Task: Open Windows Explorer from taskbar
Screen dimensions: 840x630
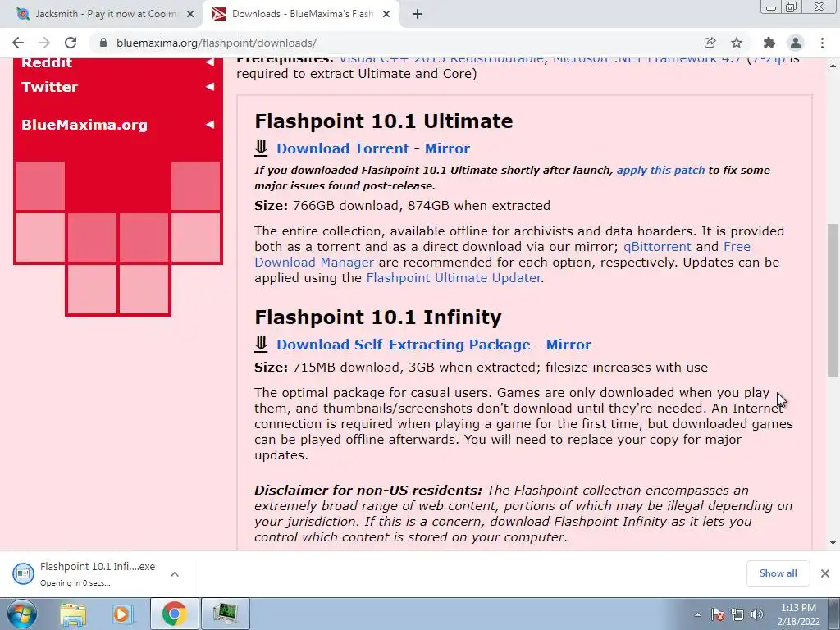Action: click(73, 614)
